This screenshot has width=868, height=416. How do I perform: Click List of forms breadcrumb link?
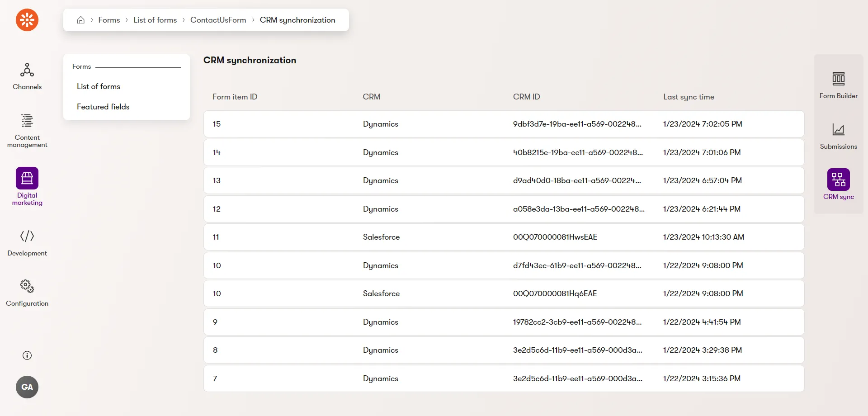pyautogui.click(x=155, y=20)
